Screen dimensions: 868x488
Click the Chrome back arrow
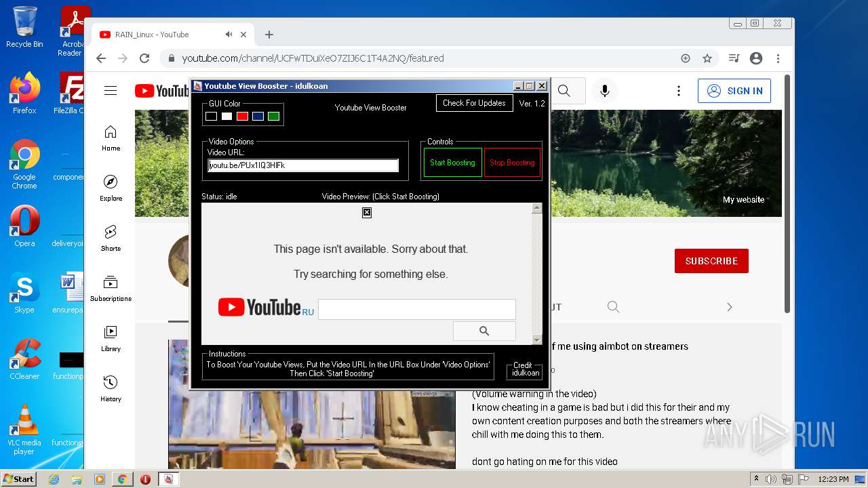point(101,58)
